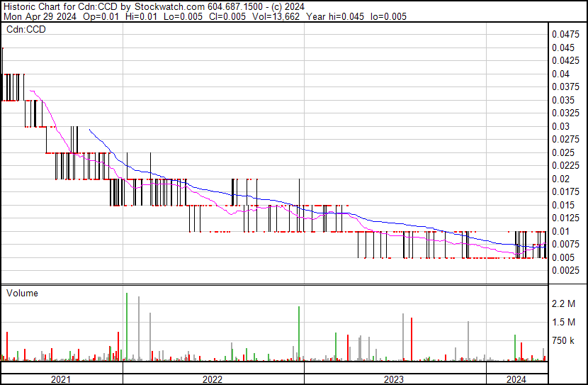Click the 2.2 M volume axis label
This screenshot has height=385, width=588.
565,304
